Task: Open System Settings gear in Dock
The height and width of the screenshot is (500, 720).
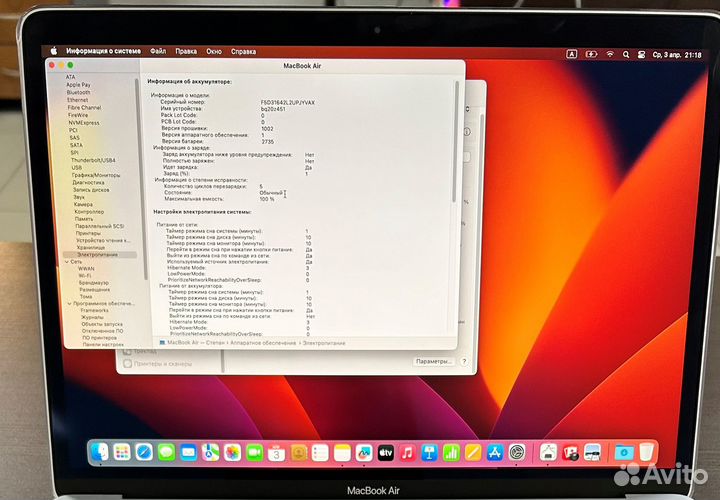Action: (x=517, y=453)
